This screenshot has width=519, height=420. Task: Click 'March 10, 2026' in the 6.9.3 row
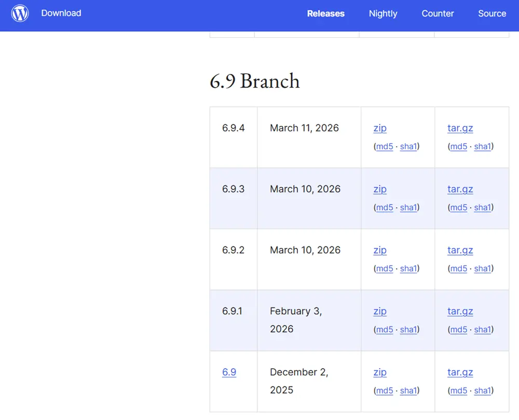click(305, 189)
